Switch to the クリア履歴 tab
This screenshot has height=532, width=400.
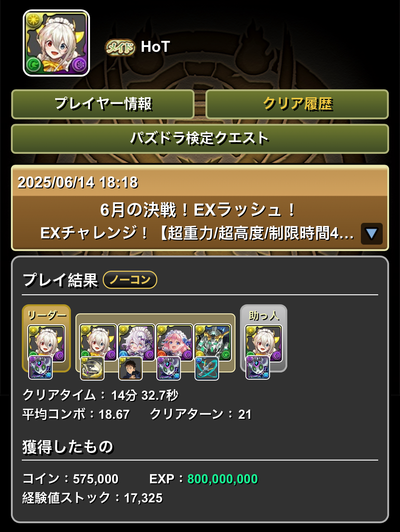(297, 104)
